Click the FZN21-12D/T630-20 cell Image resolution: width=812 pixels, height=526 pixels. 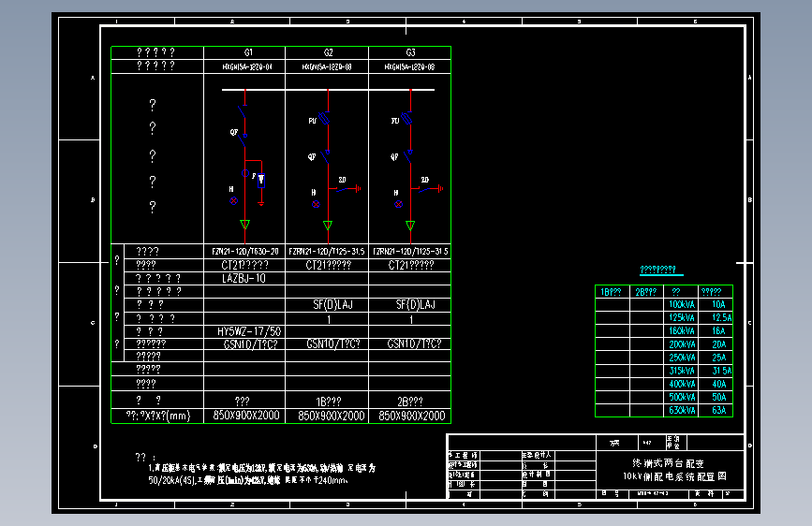(x=245, y=251)
